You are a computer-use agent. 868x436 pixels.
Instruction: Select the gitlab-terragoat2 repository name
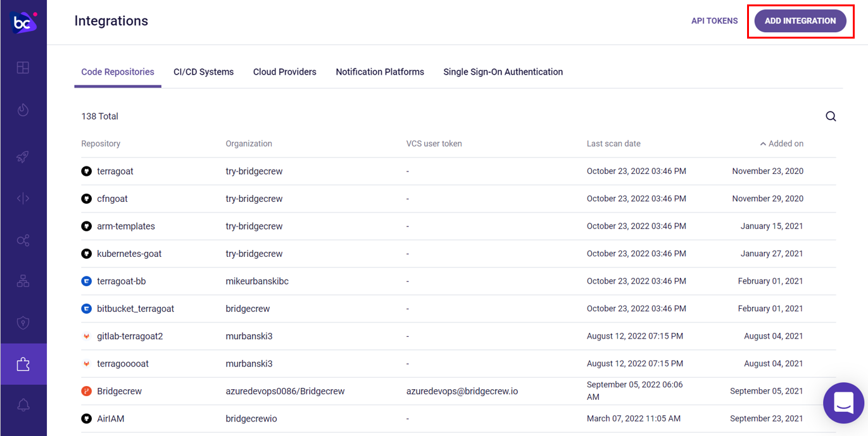click(130, 336)
